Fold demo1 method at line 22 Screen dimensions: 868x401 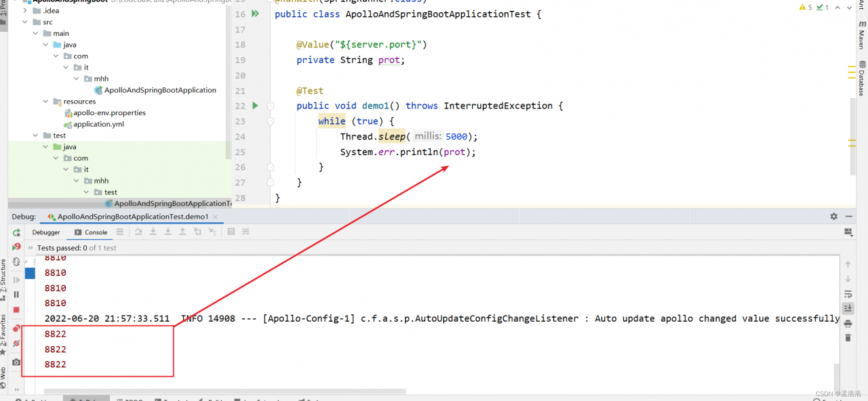pos(270,106)
